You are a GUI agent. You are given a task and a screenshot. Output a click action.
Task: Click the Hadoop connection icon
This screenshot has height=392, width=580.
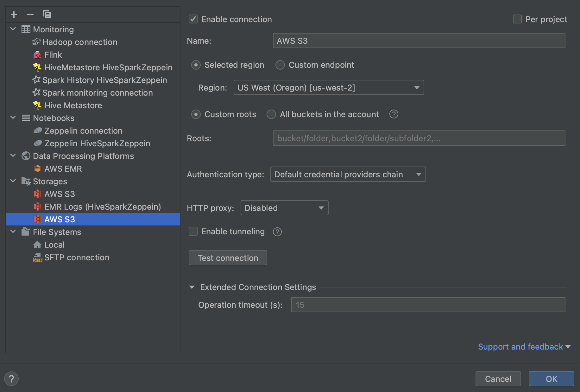coord(37,42)
